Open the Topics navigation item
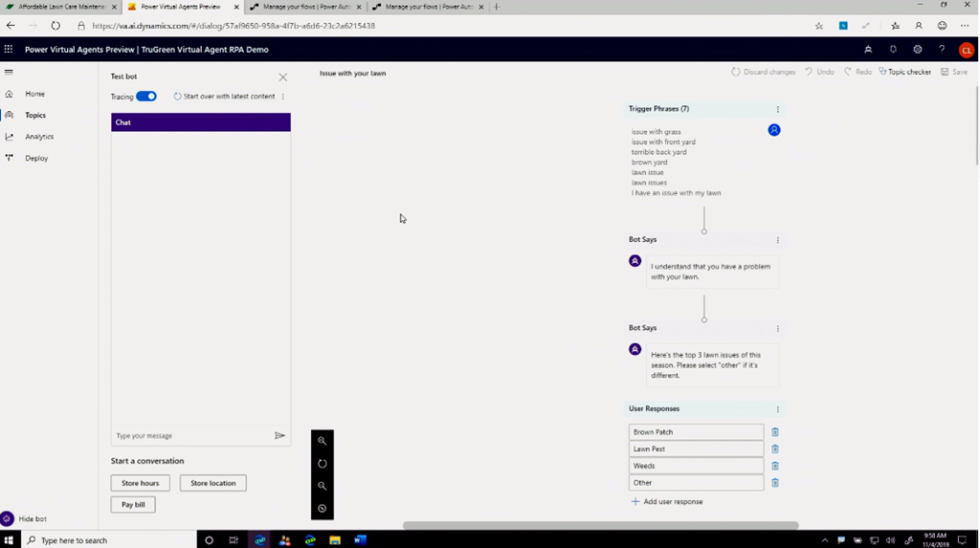980x548 pixels. 35,115
